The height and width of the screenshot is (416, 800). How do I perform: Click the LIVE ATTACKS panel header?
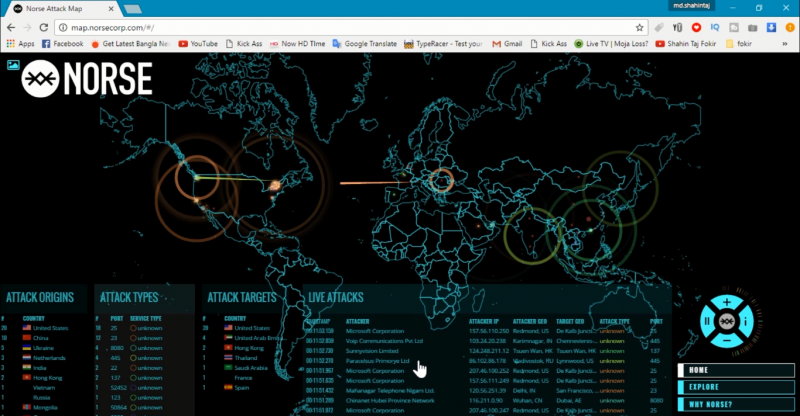click(336, 298)
